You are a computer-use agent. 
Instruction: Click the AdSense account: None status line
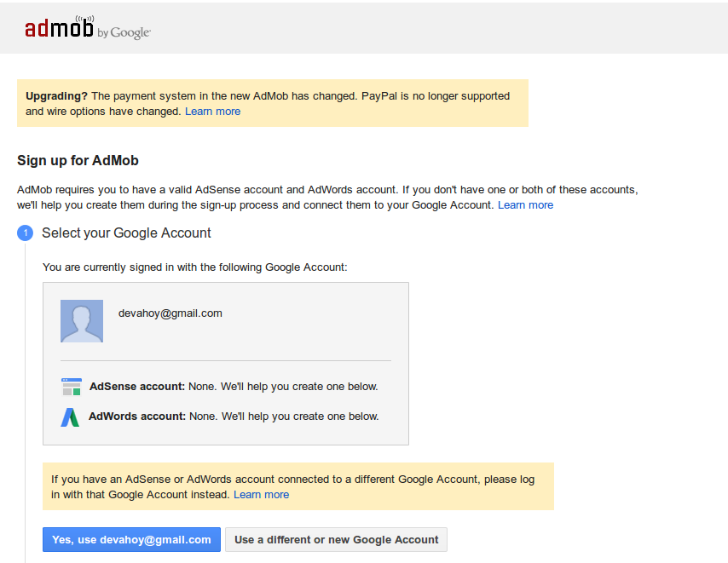click(x=234, y=387)
